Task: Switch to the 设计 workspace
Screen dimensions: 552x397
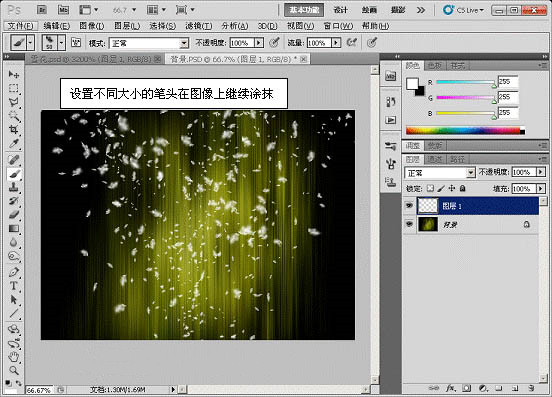Action: coord(340,10)
